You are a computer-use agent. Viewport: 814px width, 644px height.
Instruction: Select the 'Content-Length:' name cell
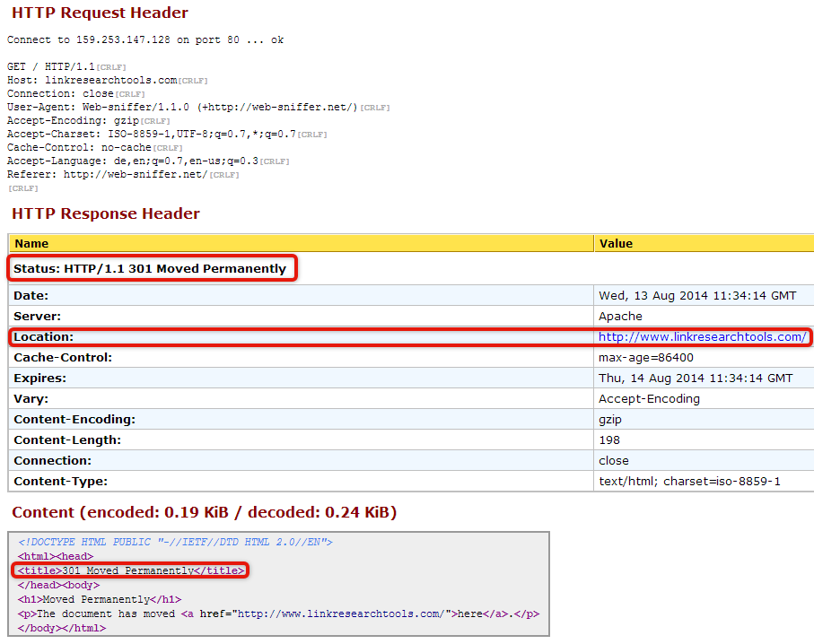coord(301,440)
